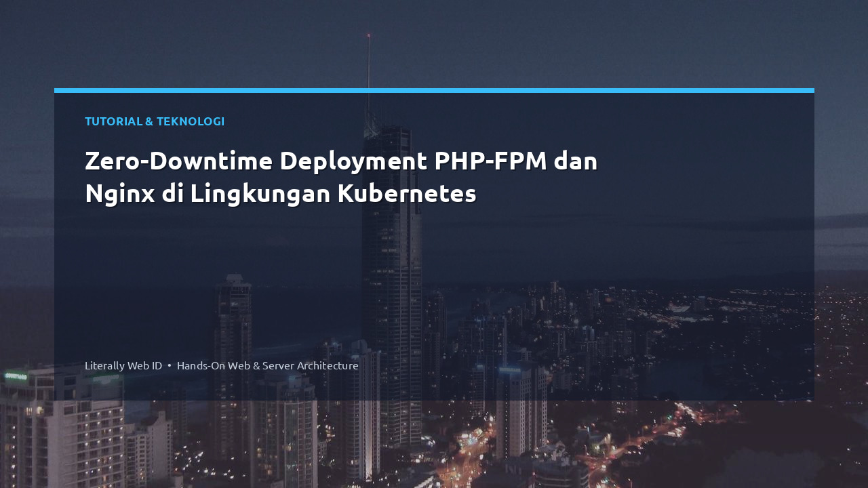Screen dimensions: 868x488
Task: Click the 'TUTORIAL & TEKNOLOGI' category label
Action: tap(155, 121)
